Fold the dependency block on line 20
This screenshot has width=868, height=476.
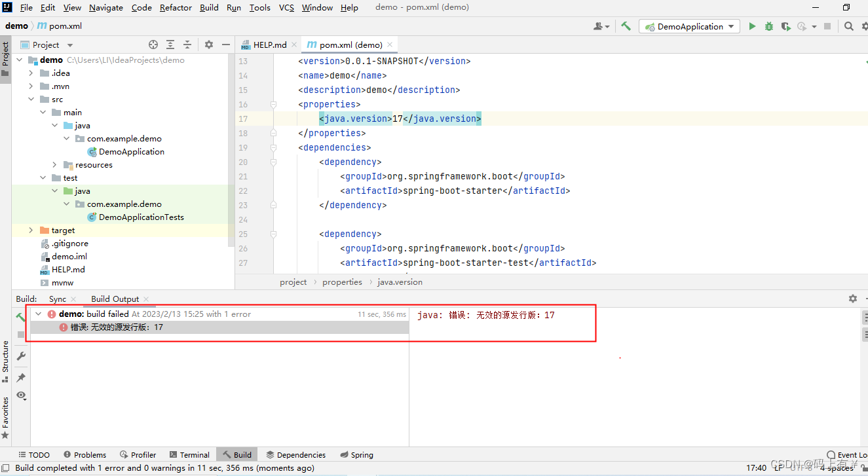[274, 162]
